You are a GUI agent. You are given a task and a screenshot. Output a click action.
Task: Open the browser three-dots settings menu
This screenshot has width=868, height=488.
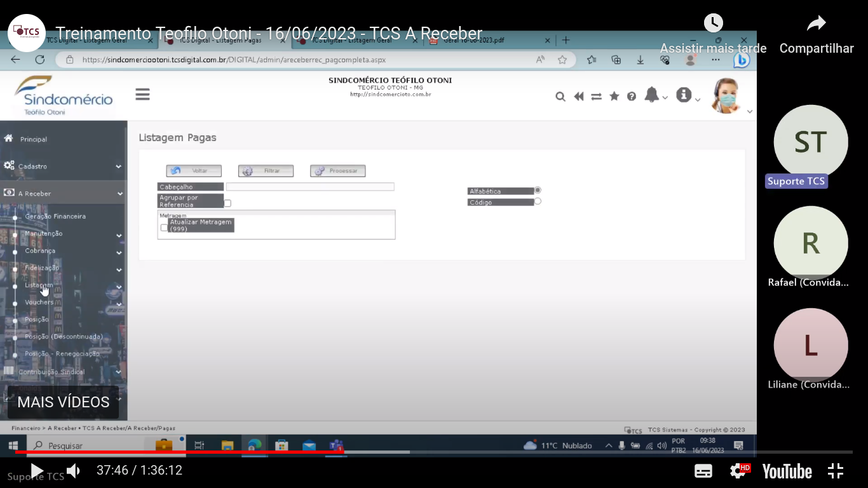click(715, 59)
